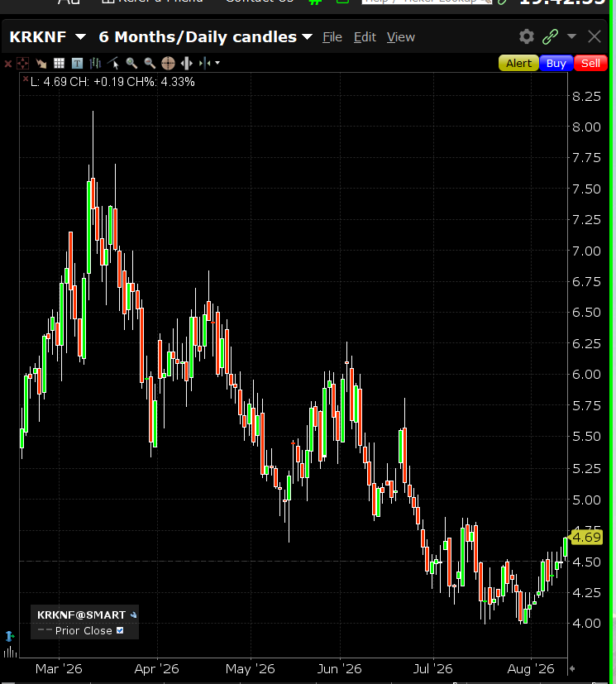Click the L: 4.69 CH: +0.19 quote text
Screen dimensions: 616x684
pyautogui.click(x=112, y=82)
